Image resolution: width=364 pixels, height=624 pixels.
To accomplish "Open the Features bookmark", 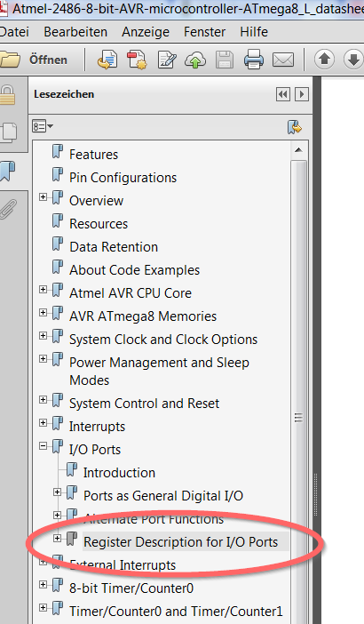I will (x=94, y=155).
